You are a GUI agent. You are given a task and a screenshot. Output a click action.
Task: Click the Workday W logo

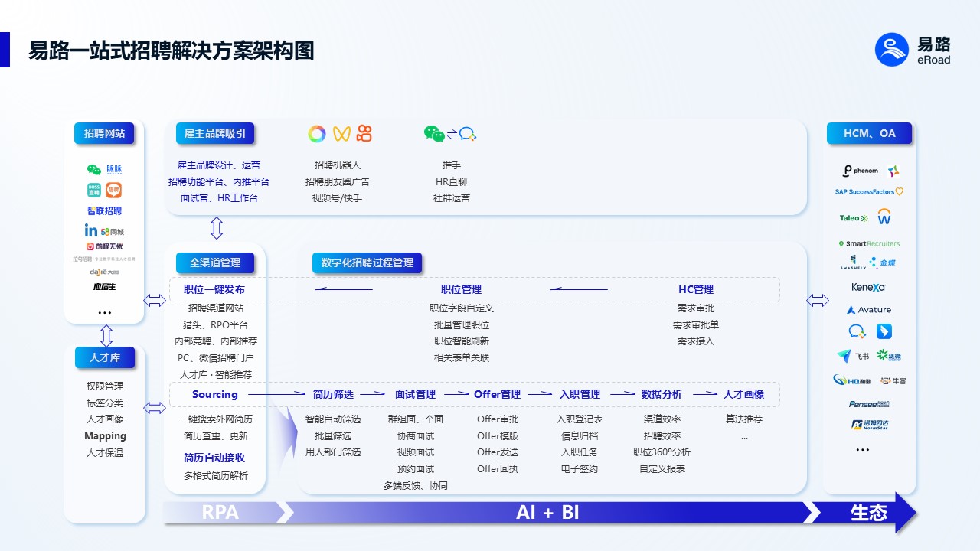(884, 217)
